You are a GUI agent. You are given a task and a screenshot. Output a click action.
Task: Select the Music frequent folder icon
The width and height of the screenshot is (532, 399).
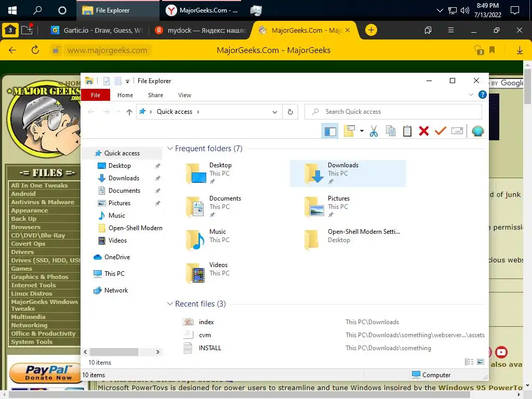point(196,240)
